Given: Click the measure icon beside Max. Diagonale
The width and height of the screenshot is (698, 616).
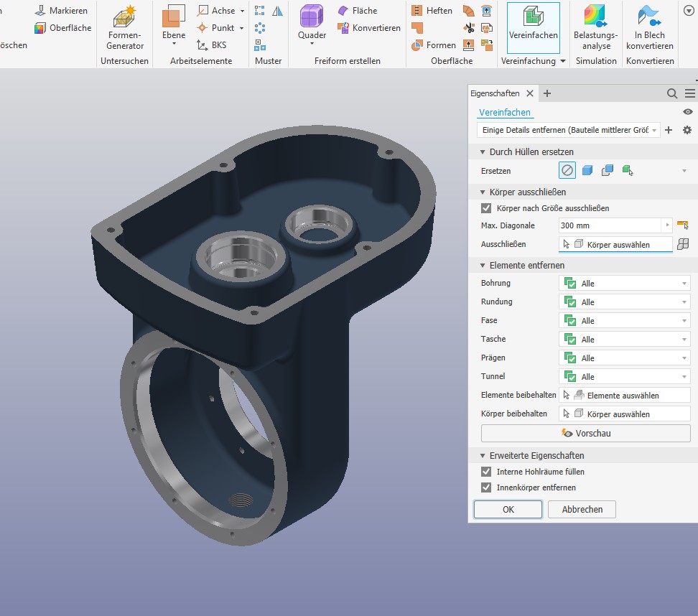Looking at the screenshot, I should coord(682,225).
